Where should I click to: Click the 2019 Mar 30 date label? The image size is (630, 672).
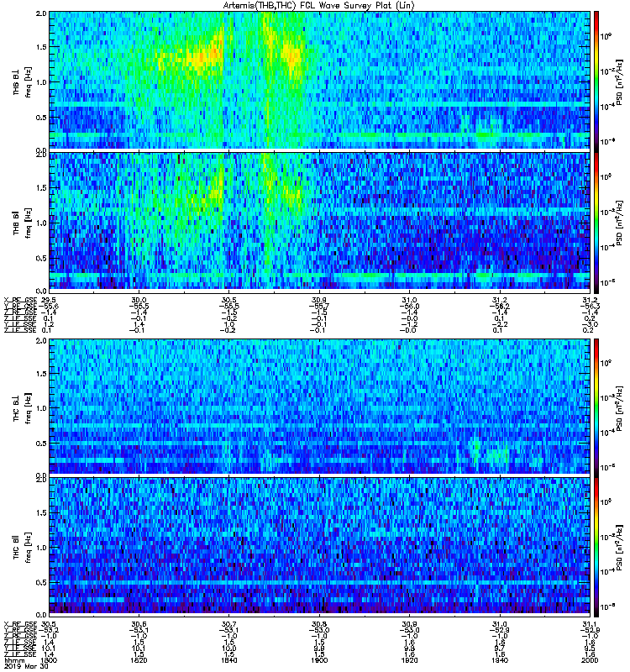[x=26, y=666]
